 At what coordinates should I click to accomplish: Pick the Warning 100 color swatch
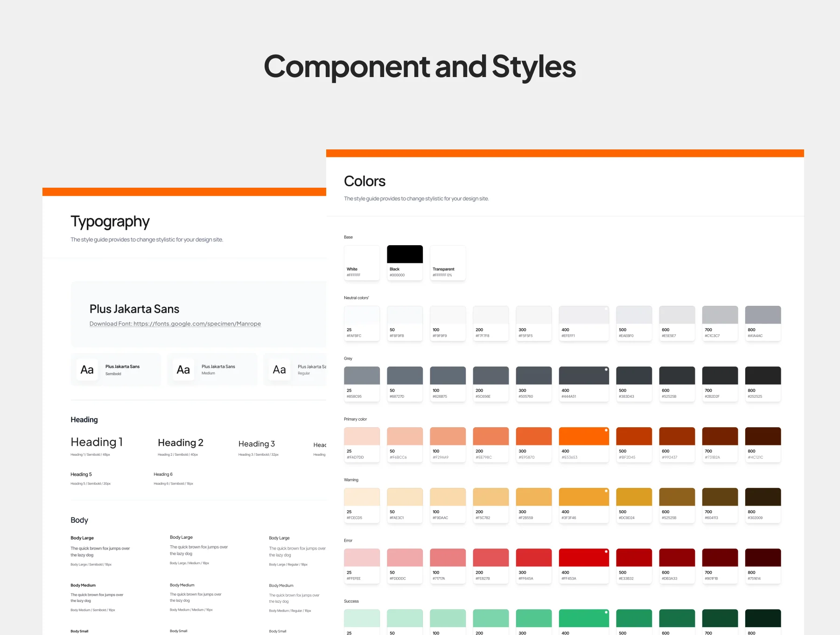(x=448, y=506)
